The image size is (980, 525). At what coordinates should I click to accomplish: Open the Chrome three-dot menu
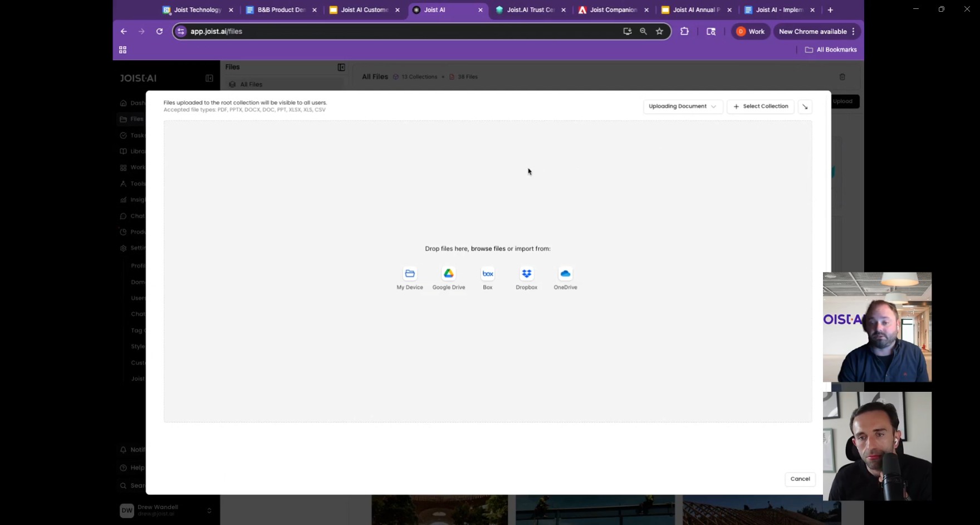click(x=853, y=31)
